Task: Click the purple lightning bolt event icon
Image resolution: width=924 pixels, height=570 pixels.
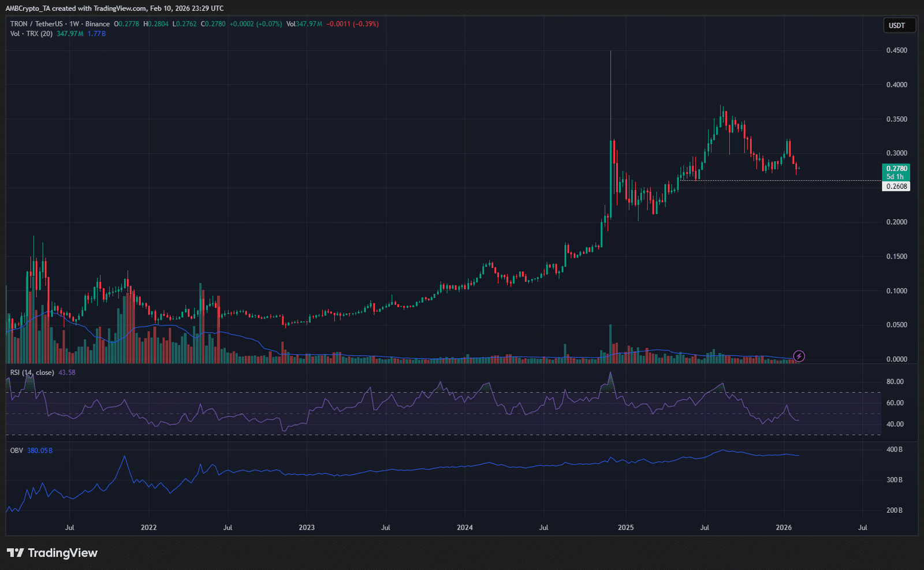Action: [x=799, y=356]
